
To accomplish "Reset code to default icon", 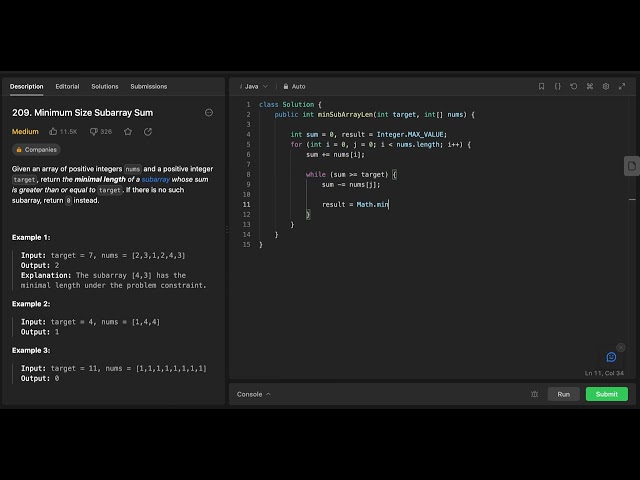I will coord(573,86).
